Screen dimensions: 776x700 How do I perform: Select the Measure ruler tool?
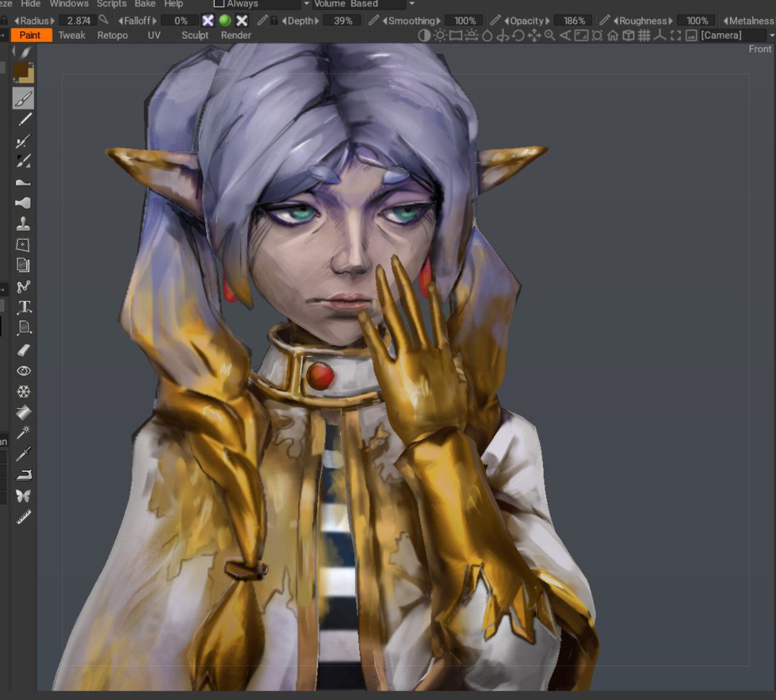tap(23, 517)
